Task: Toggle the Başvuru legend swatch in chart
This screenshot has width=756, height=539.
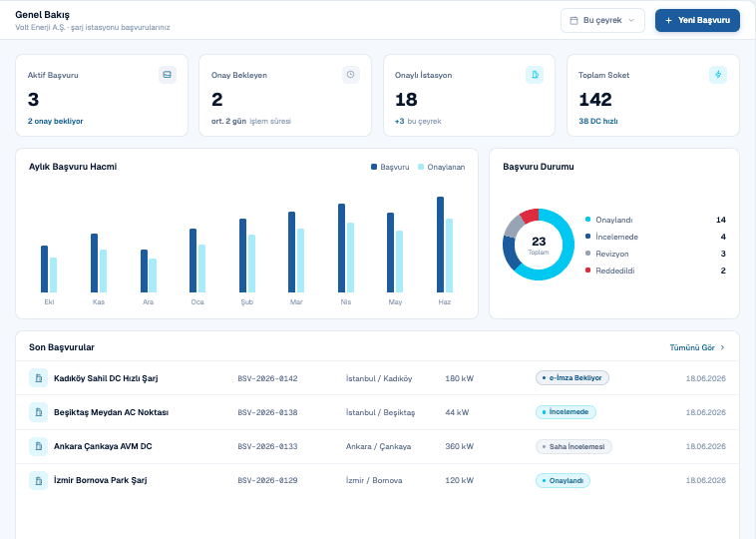Action: click(x=374, y=167)
